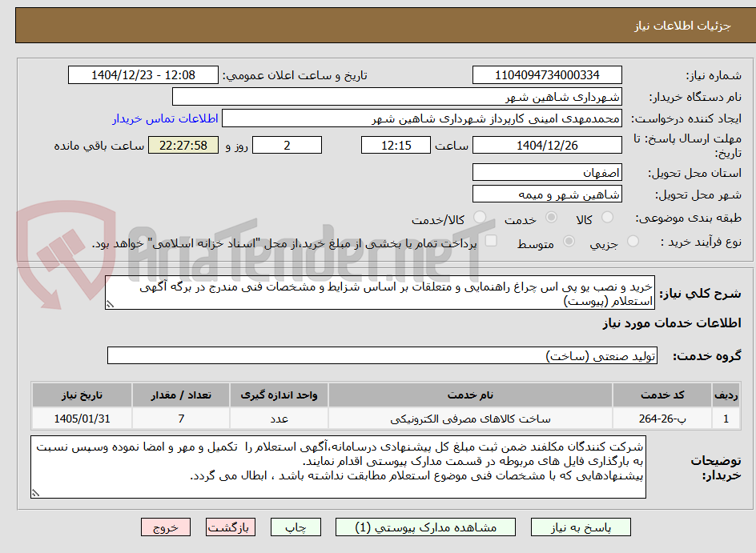Open مشاهده مدارک پیوستی (1) button
Screen dimensions: 756x553
point(425,527)
